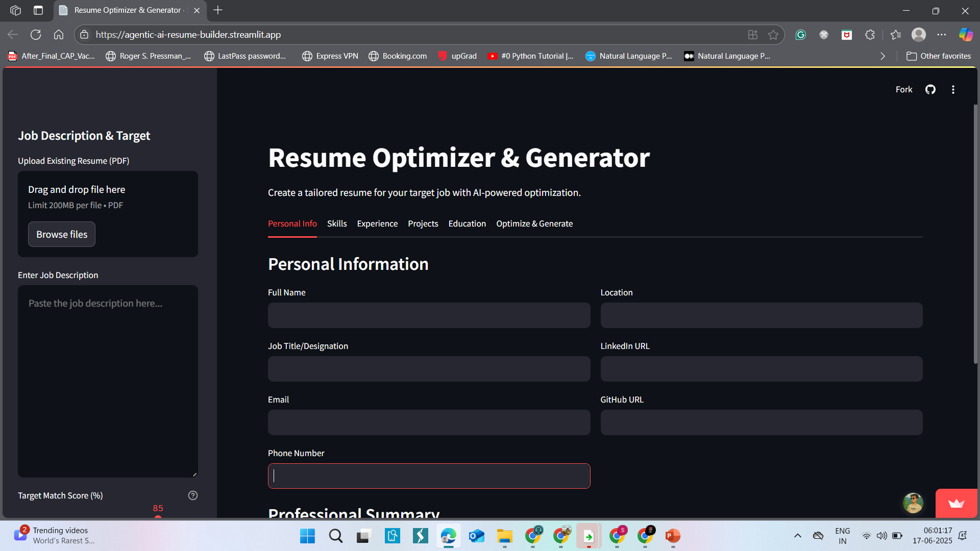Click the help icon beside Target Match Score
This screenshot has height=551, width=980.
[193, 495]
